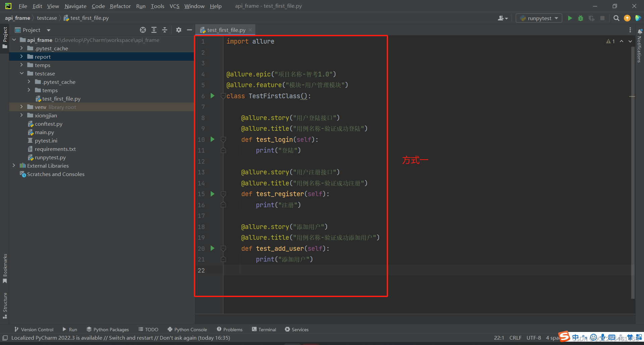
Task: Expand the top-level temps folder
Action: point(21,65)
